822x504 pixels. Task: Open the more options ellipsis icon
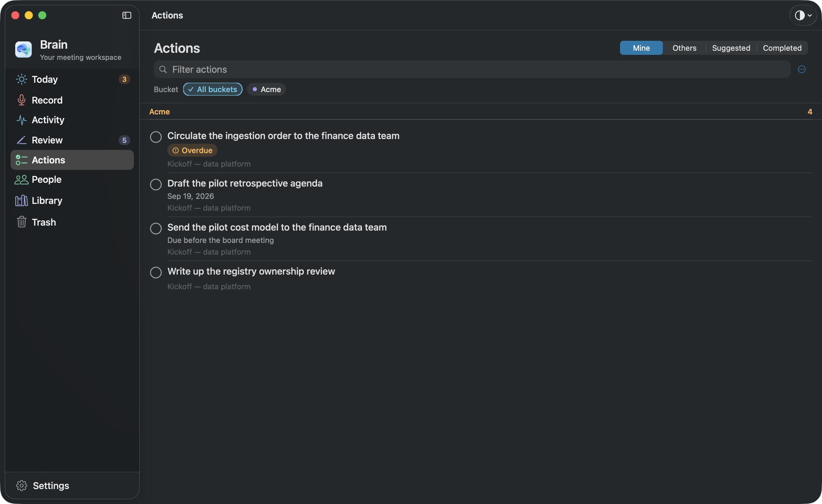click(802, 69)
